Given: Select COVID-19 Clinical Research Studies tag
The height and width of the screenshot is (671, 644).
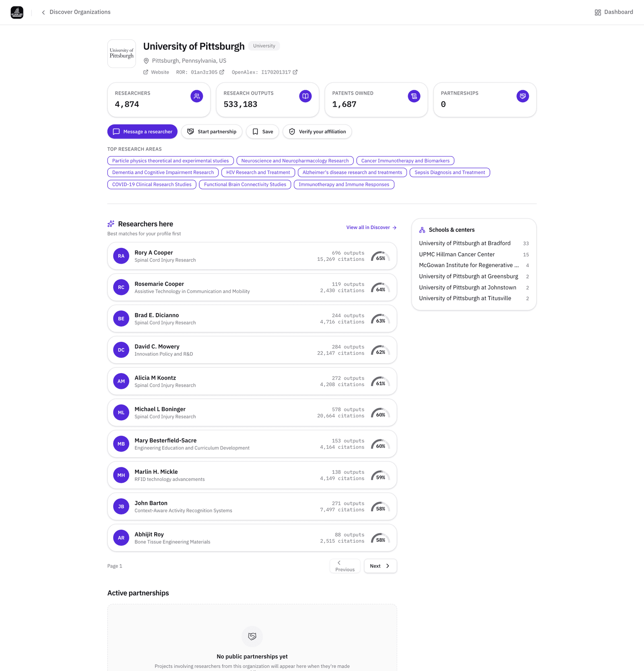Looking at the screenshot, I should click(x=152, y=184).
